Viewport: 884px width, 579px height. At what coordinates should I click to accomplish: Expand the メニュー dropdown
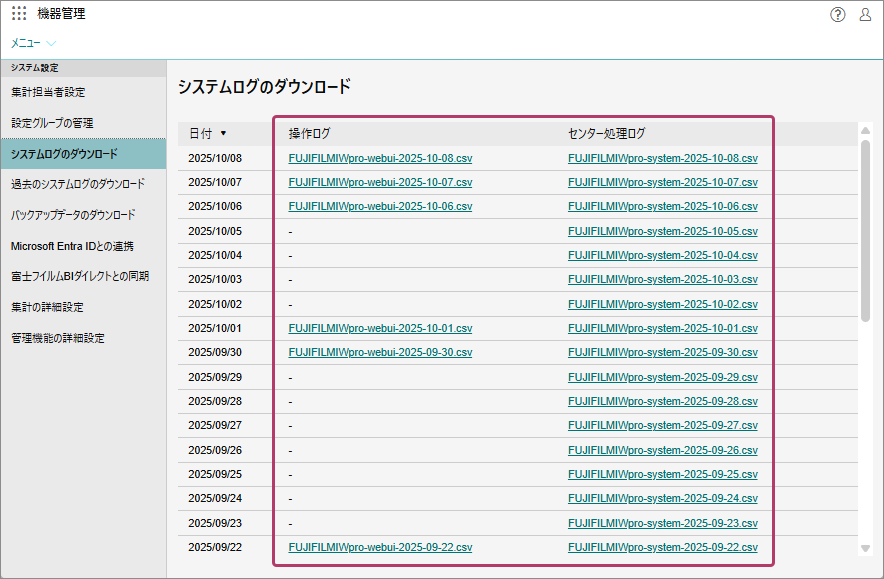pos(33,43)
